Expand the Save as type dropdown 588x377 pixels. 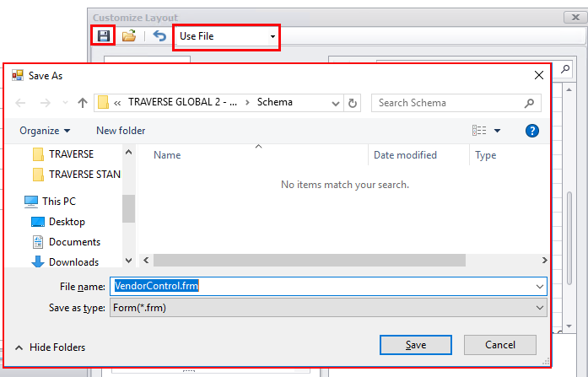[540, 308]
